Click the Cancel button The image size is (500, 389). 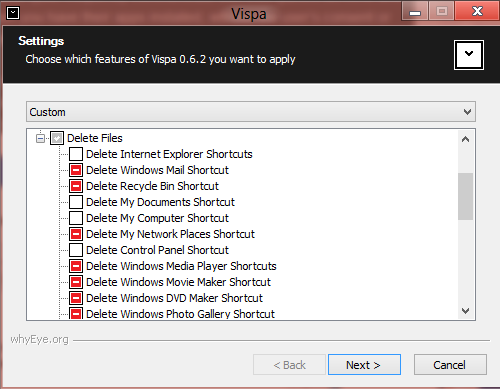[x=450, y=365]
